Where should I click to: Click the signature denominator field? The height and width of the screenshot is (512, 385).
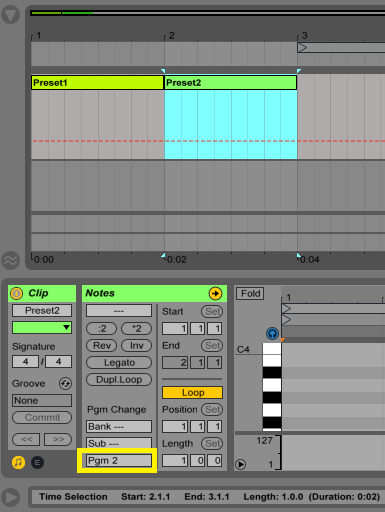tap(59, 361)
